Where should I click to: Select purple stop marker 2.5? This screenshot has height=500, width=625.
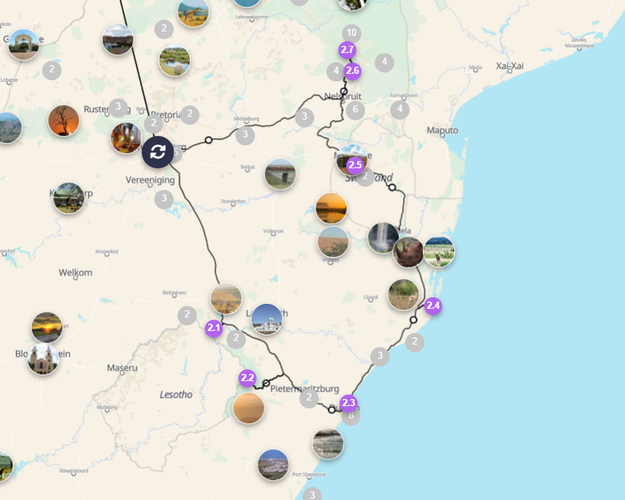click(x=355, y=165)
